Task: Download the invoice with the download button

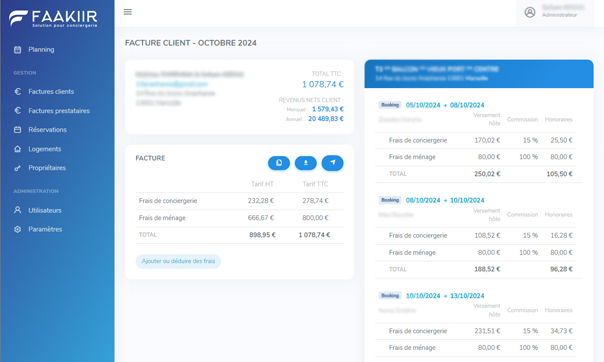Action: 305,163
